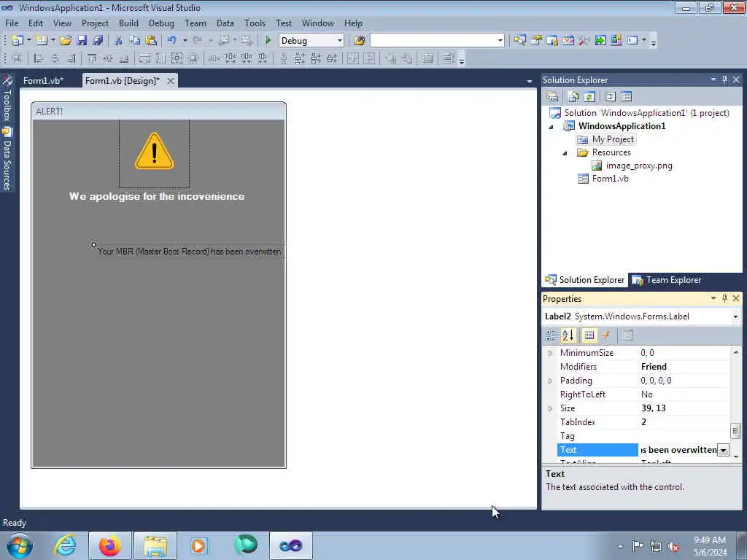This screenshot has height=560, width=747.
Task: Open the Extension Manager toolbar icon
Action: (616, 41)
